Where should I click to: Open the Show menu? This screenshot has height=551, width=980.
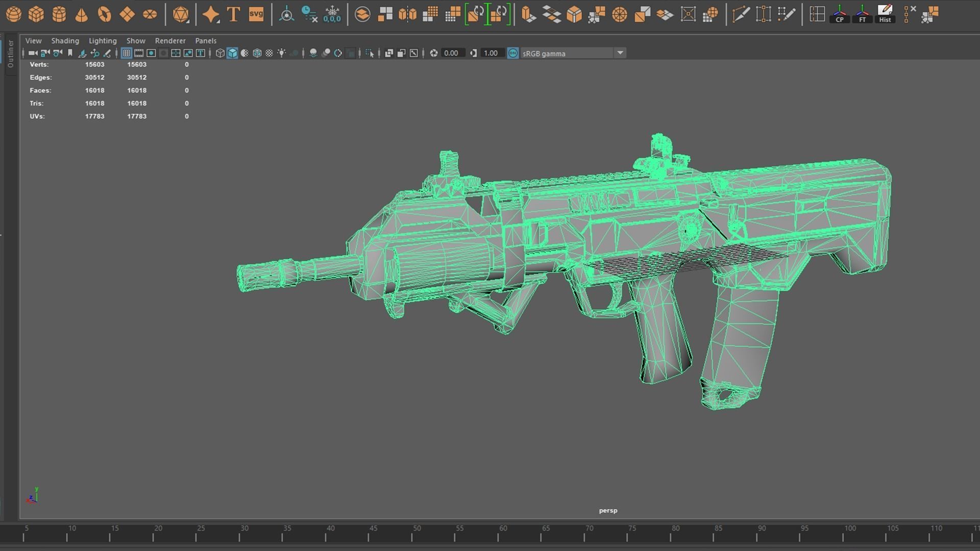[136, 41]
